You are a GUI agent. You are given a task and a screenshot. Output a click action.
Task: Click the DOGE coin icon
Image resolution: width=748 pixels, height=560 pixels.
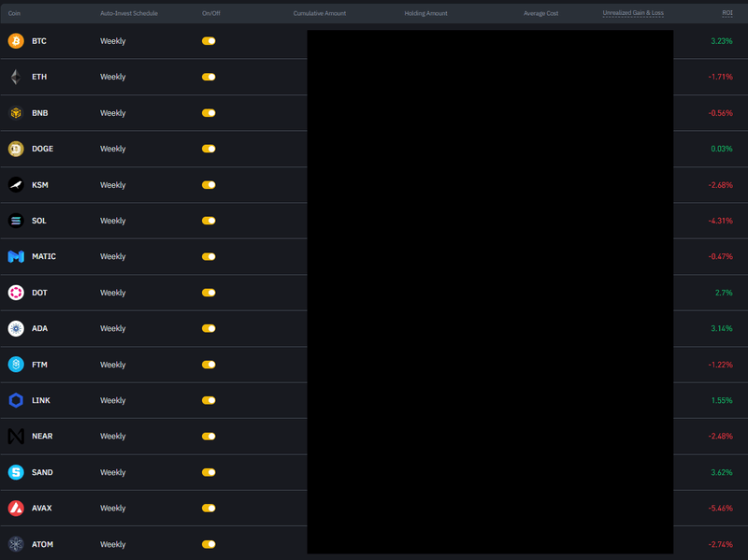pos(16,149)
